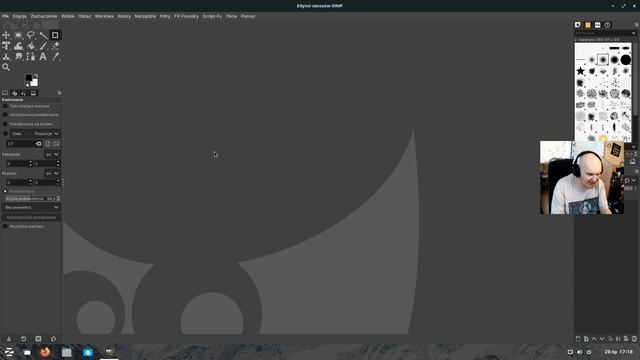
Task: Toggle 'Powiększanie od środka' checkbox
Action: coord(5,124)
